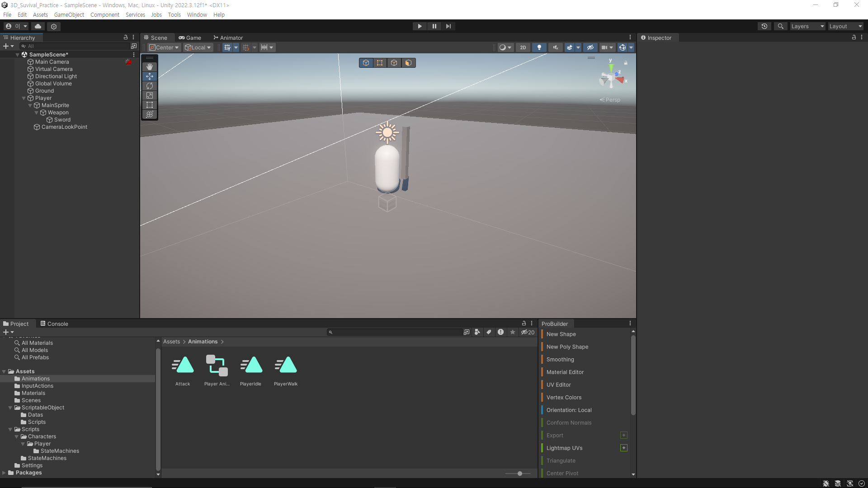The image size is (868, 488).
Task: Click ProBuilder New Shape
Action: point(561,334)
